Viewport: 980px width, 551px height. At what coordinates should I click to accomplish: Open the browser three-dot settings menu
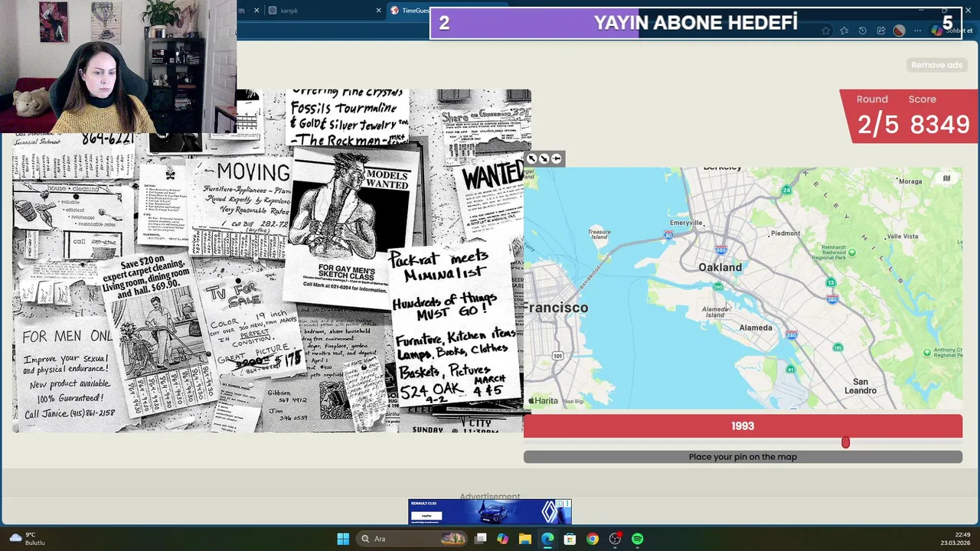coord(917,31)
